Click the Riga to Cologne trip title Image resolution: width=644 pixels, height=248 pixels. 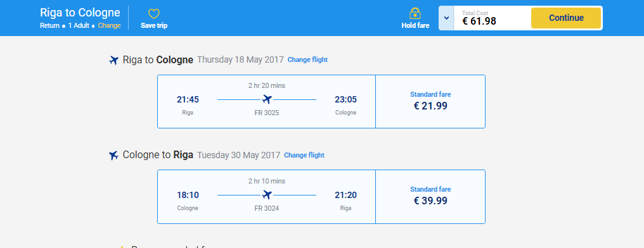80,13
